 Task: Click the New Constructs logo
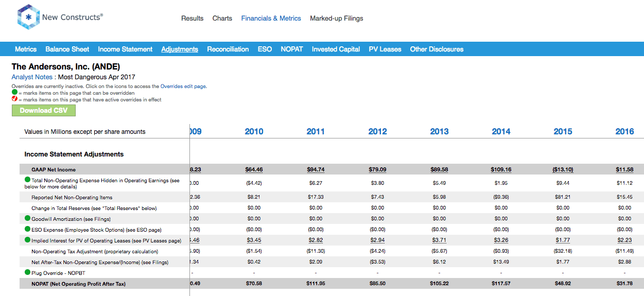[x=60, y=18]
